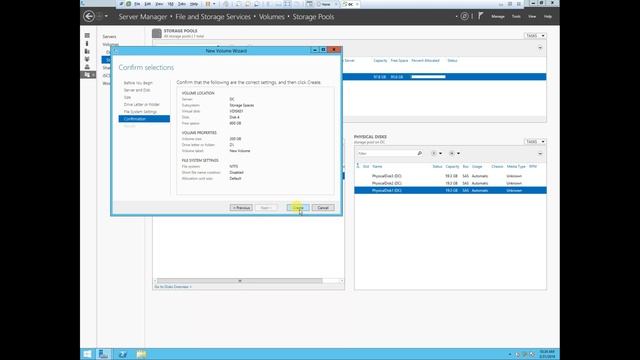Minimize the New Volume Wizard window
Viewport: 640px width, 360px height.
(x=315, y=50)
